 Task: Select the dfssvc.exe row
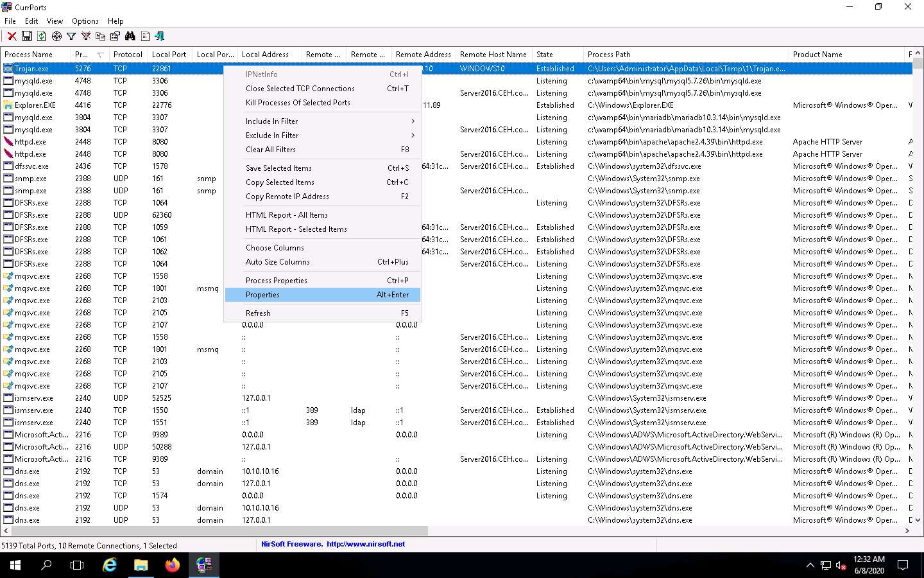[x=457, y=166]
